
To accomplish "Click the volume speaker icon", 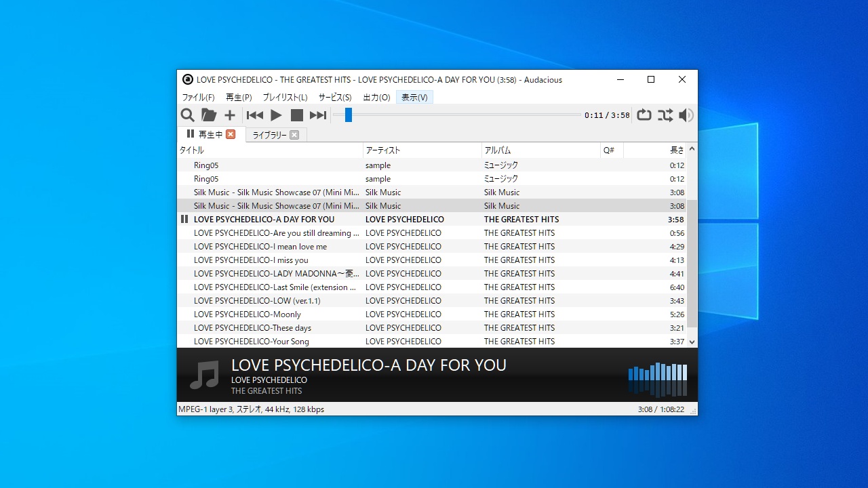I will click(x=686, y=115).
